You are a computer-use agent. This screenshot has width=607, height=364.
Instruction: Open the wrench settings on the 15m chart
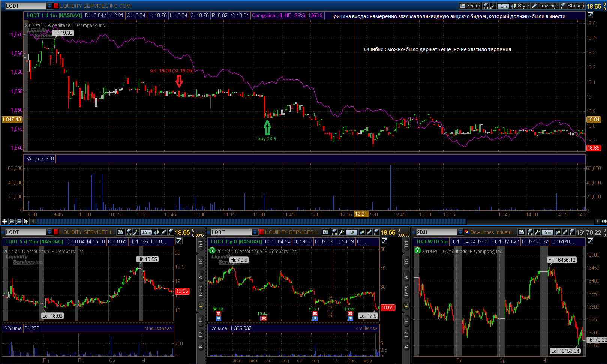tap(136, 232)
